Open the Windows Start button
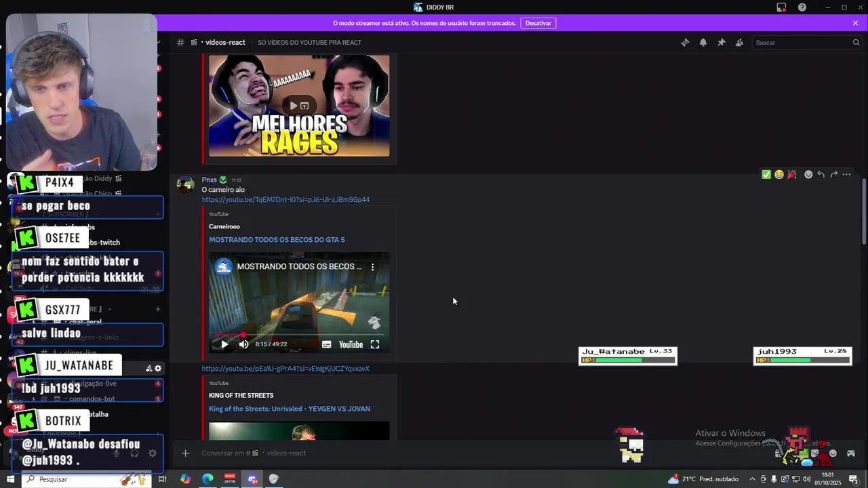868x488 pixels. (x=10, y=479)
